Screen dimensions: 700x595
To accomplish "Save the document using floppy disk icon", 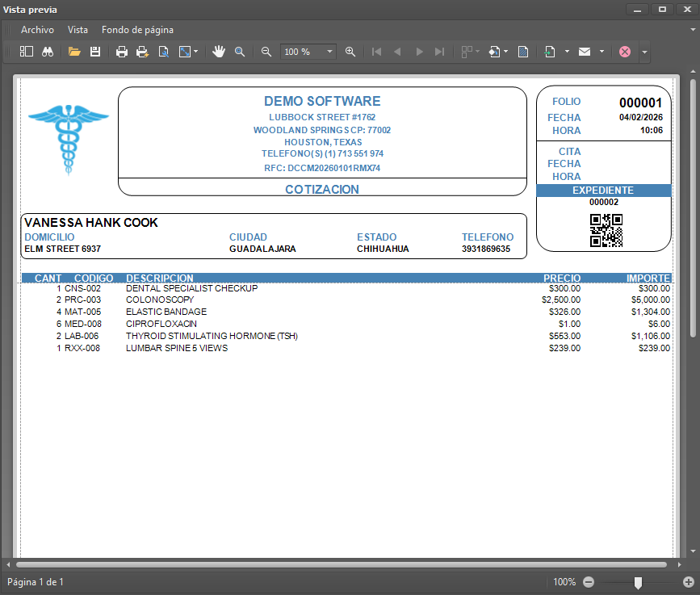I will click(94, 52).
